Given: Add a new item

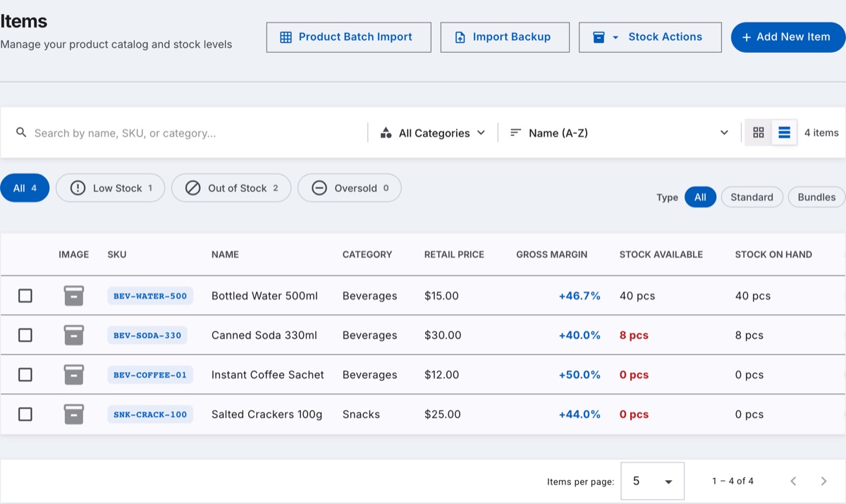Looking at the screenshot, I should [788, 37].
